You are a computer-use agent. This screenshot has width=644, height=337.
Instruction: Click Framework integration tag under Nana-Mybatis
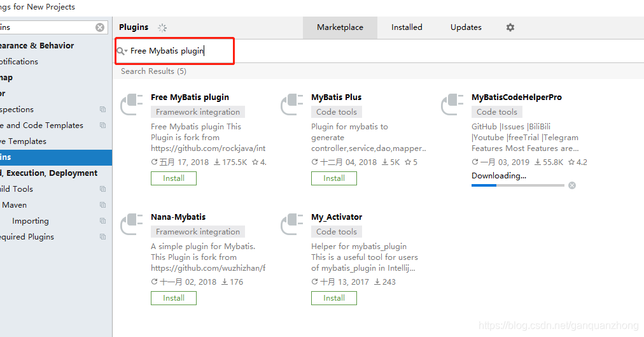(198, 232)
